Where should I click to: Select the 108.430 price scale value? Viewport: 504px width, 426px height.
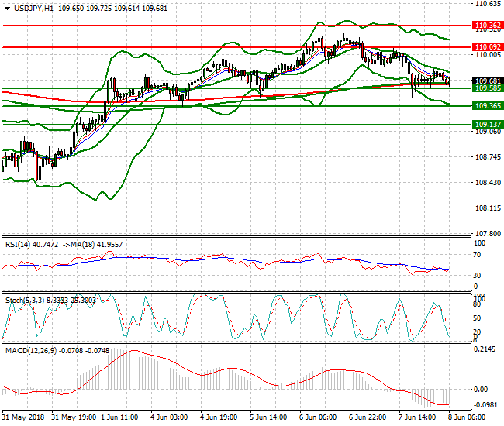488,183
